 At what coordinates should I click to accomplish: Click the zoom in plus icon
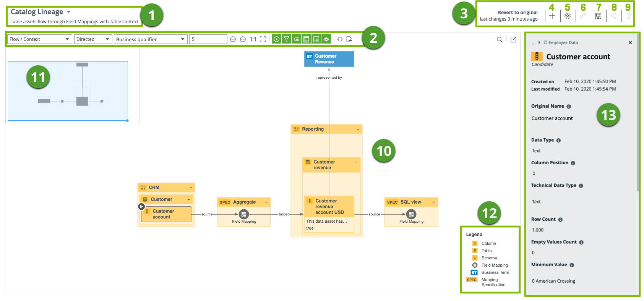tap(233, 39)
